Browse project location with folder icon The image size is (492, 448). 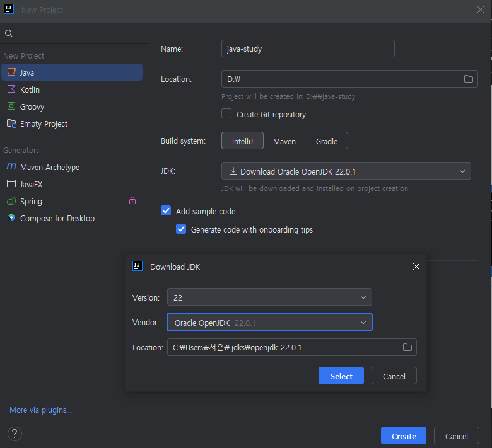tap(469, 79)
